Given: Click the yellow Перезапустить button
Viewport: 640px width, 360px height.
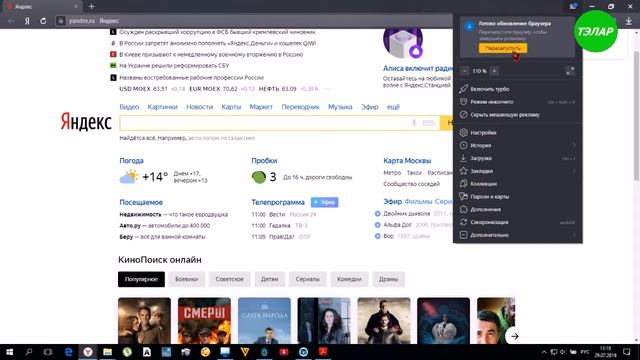Looking at the screenshot, I should pos(503,48).
